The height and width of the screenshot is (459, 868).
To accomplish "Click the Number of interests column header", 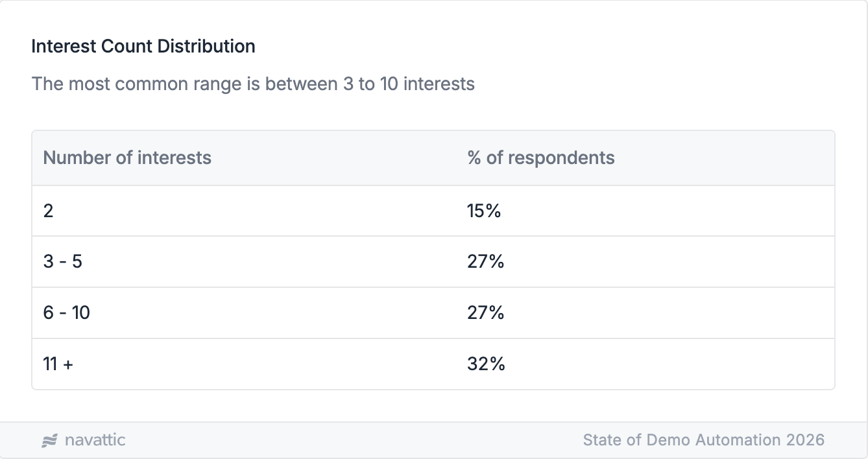I will tap(127, 158).
